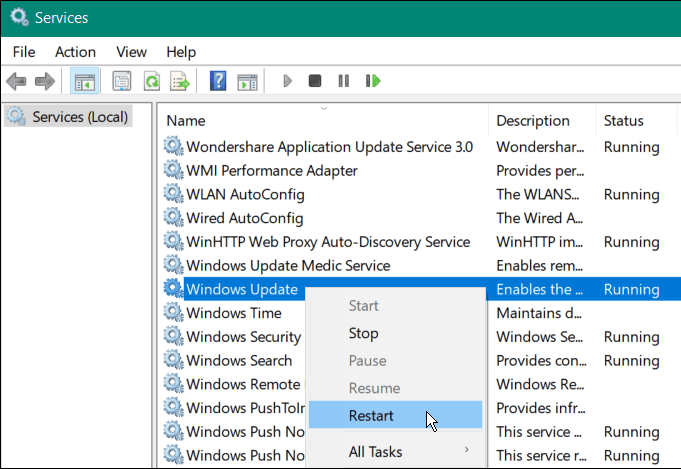Image resolution: width=681 pixels, height=469 pixels.
Task: Select the WLAN AutoConfig service
Action: tap(245, 194)
